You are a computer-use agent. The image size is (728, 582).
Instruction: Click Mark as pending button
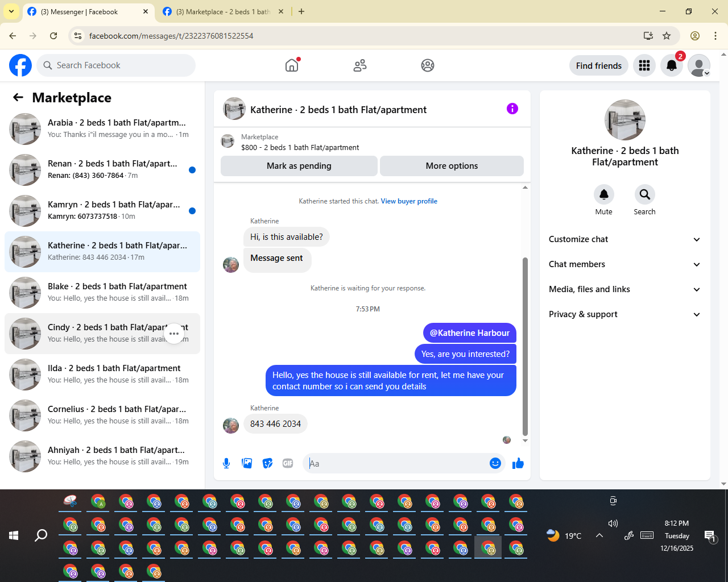(x=299, y=166)
